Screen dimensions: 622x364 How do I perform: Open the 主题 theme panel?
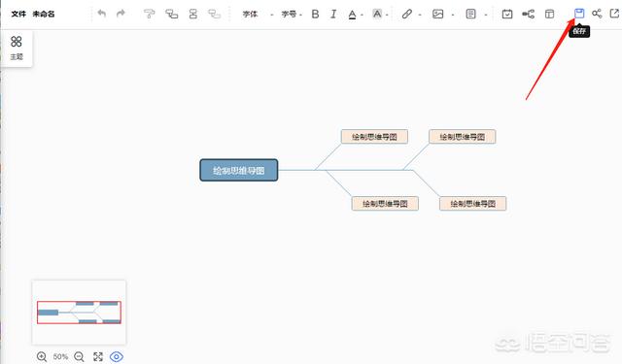(x=17, y=48)
